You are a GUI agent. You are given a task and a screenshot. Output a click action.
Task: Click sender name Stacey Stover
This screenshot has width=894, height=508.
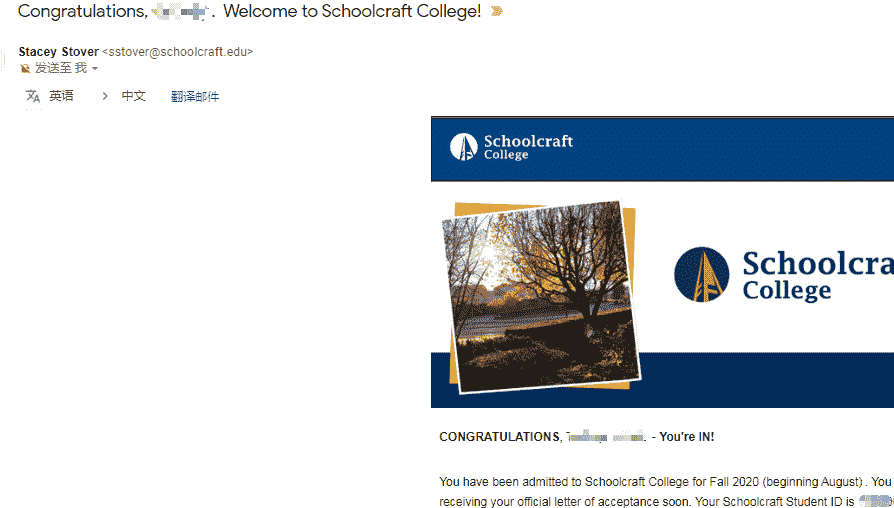click(x=58, y=52)
